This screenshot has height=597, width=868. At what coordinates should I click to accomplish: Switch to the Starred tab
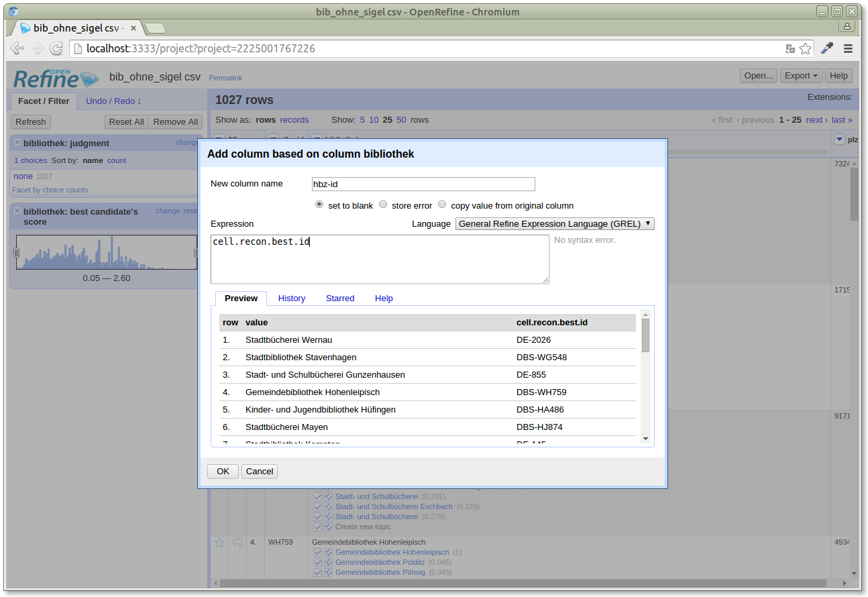(x=340, y=298)
